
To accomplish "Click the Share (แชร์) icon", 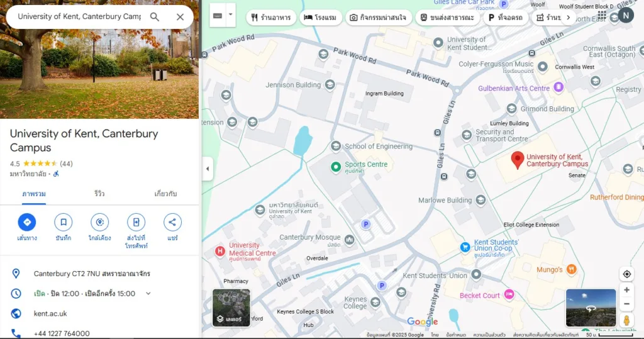I will pos(172,222).
